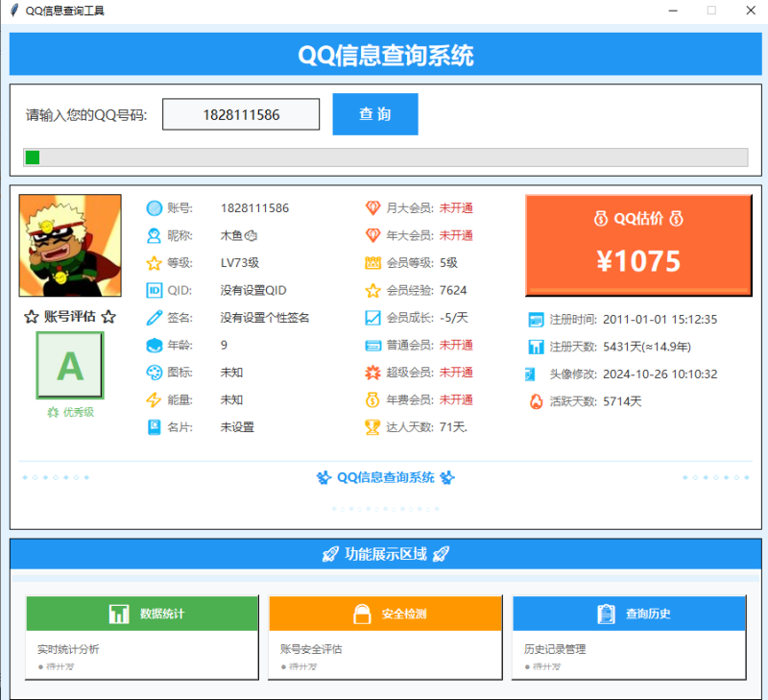Screen dimensions: 768x700
Task: Click the 注册时间 calendar icon
Action: (535, 321)
